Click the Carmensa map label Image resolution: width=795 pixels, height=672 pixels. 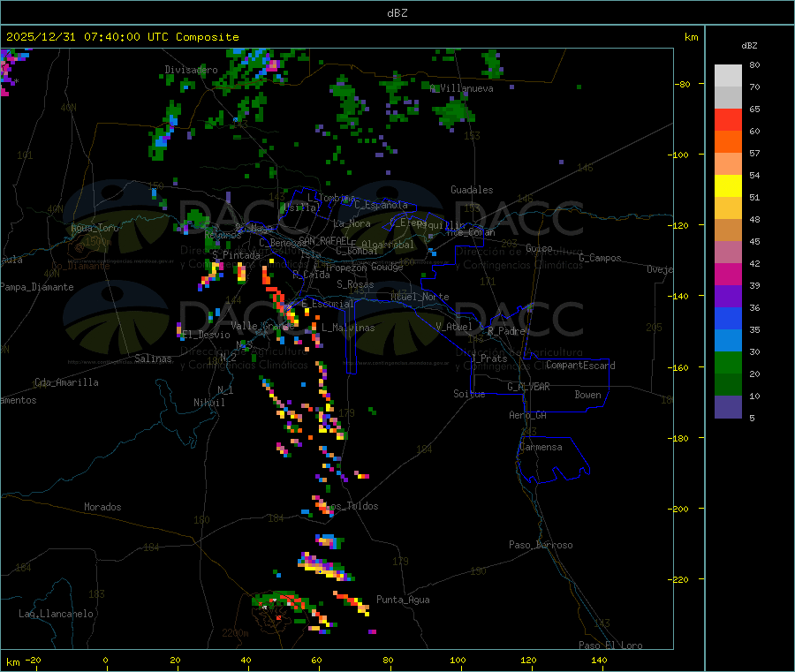(x=541, y=447)
